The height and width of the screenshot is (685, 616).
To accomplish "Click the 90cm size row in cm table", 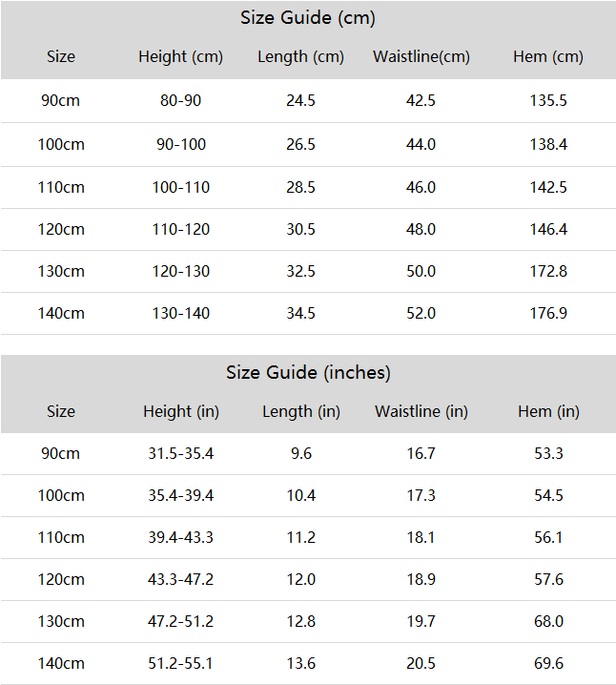I will pos(308,101).
